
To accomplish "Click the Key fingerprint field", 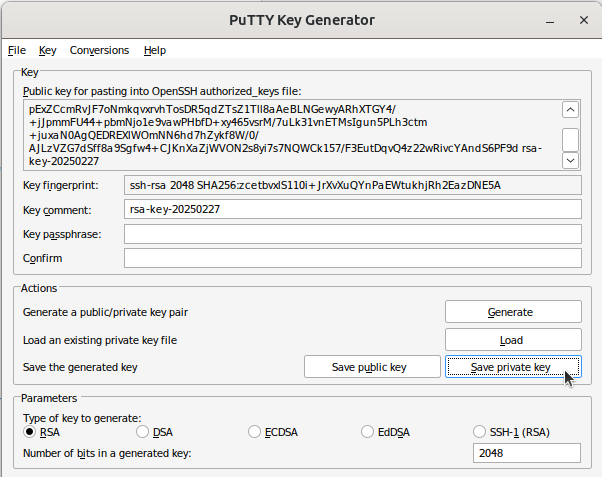I will (353, 185).
